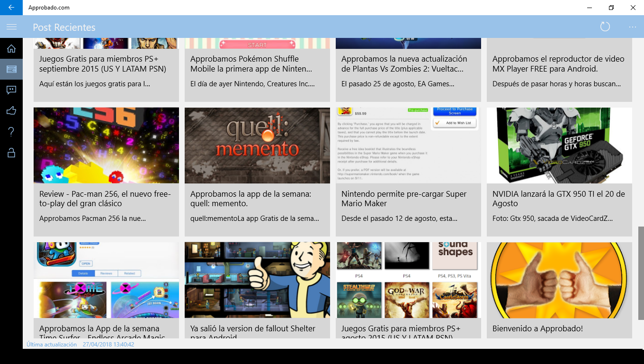Open post about Plantas Vs Zombies 2 update
644x364 pixels.
click(x=404, y=64)
